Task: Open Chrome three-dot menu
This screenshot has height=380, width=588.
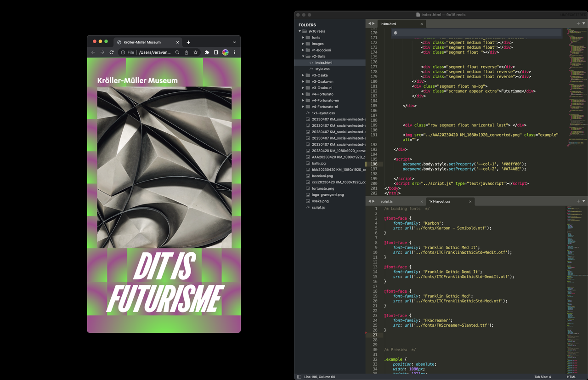Action: 234,52
